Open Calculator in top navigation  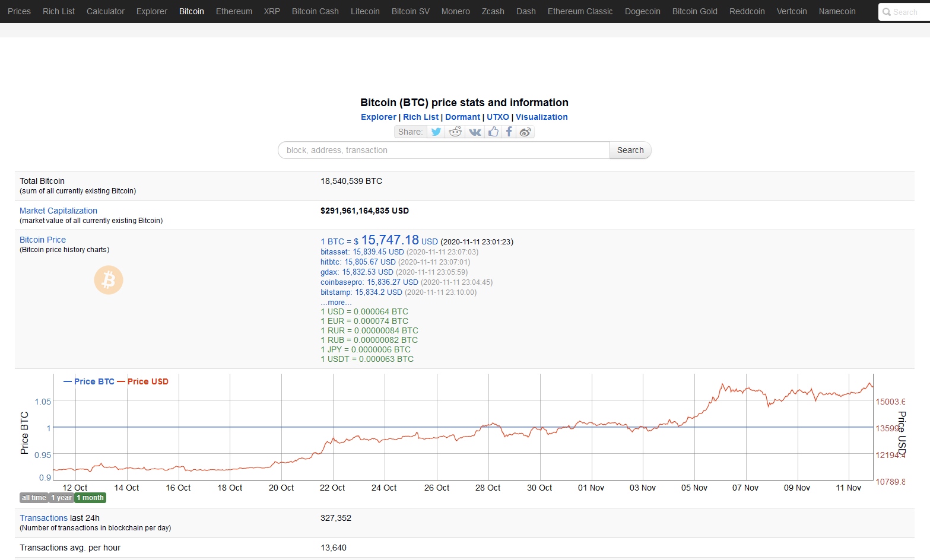tap(106, 11)
